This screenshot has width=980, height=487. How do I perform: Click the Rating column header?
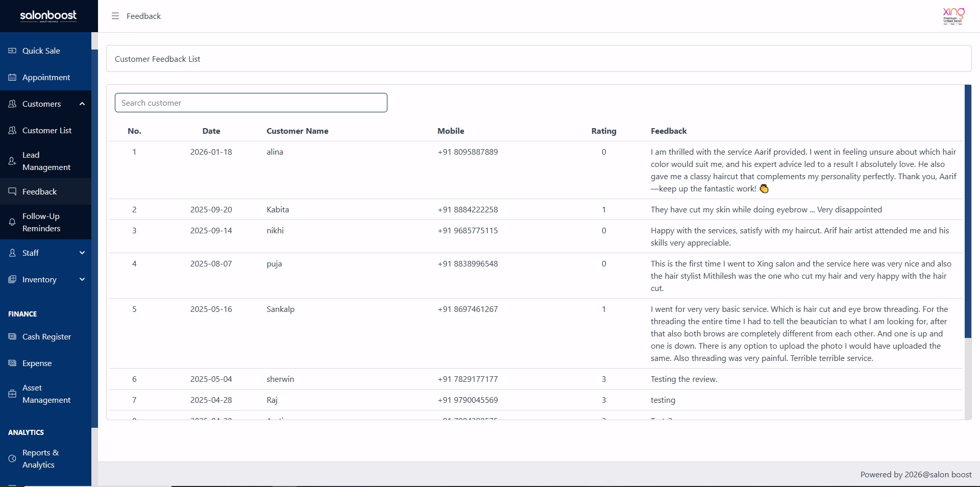[x=604, y=131]
